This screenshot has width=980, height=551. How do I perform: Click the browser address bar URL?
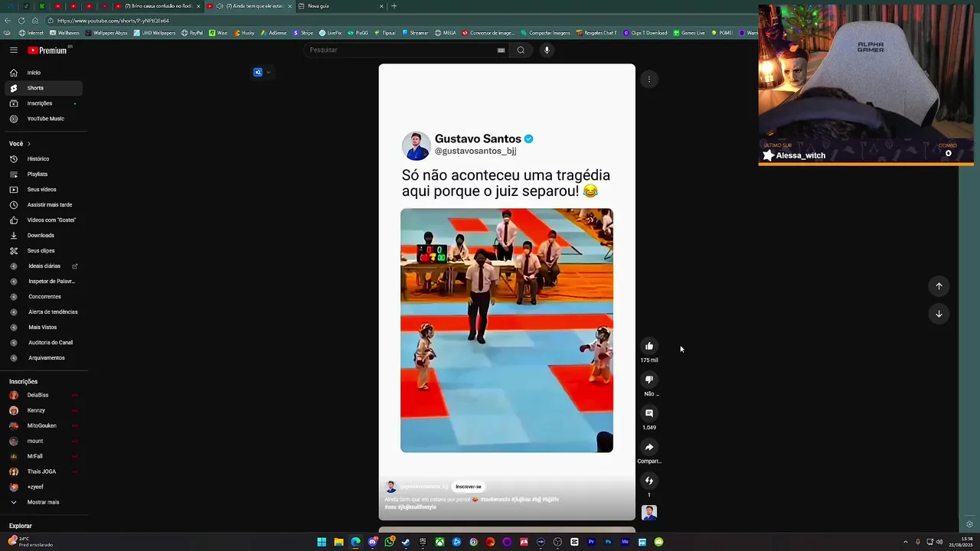point(113,21)
